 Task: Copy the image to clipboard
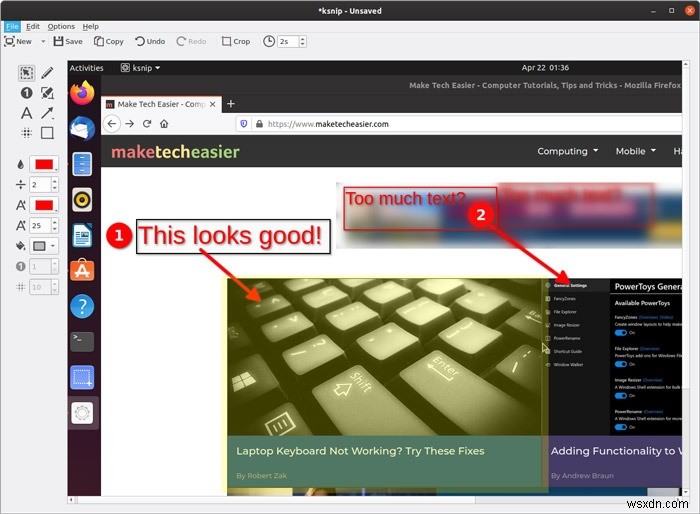tap(108, 42)
